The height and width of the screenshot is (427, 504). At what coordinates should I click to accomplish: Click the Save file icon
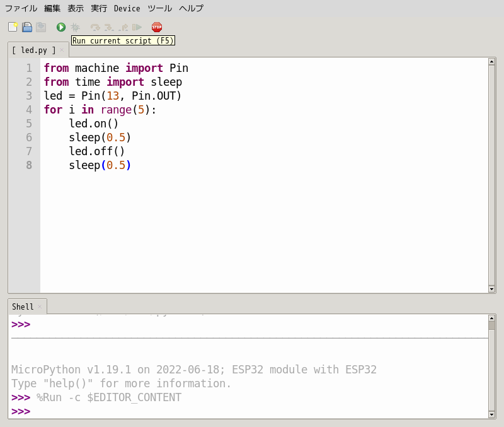[x=41, y=27]
